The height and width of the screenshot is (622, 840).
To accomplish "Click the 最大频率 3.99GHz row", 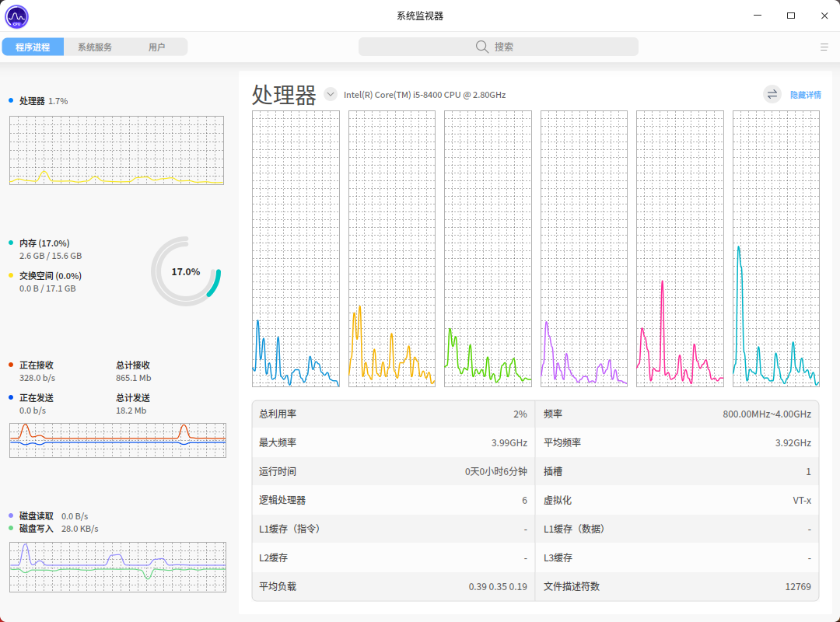I will coord(394,442).
